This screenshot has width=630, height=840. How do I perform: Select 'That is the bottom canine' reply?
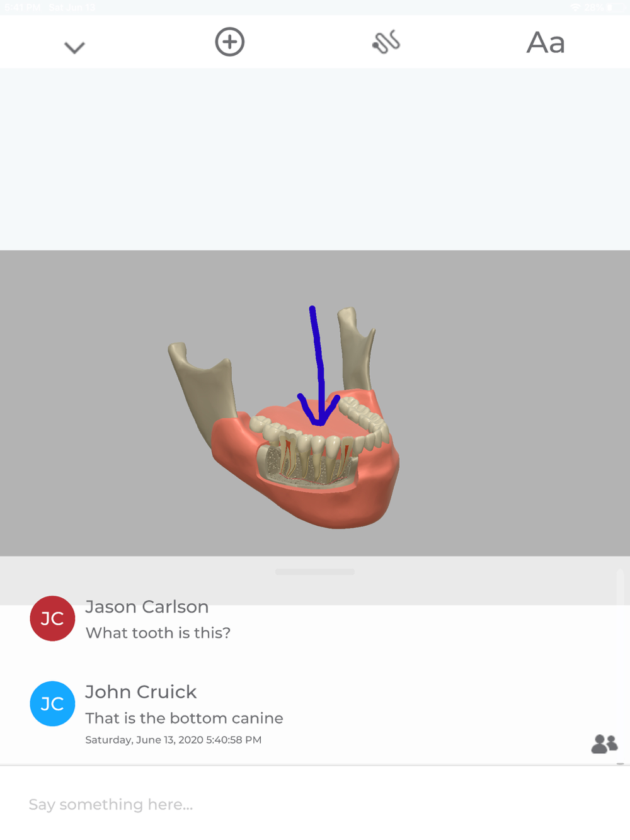(x=184, y=718)
